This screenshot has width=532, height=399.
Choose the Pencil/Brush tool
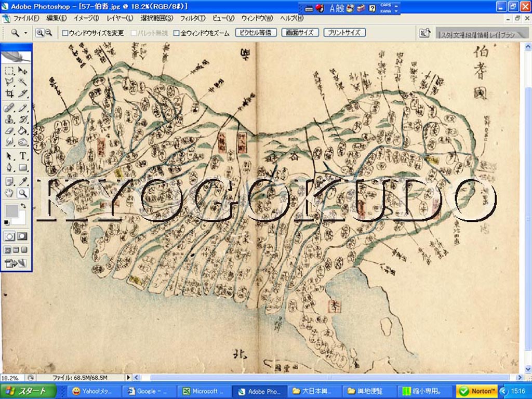23,108
